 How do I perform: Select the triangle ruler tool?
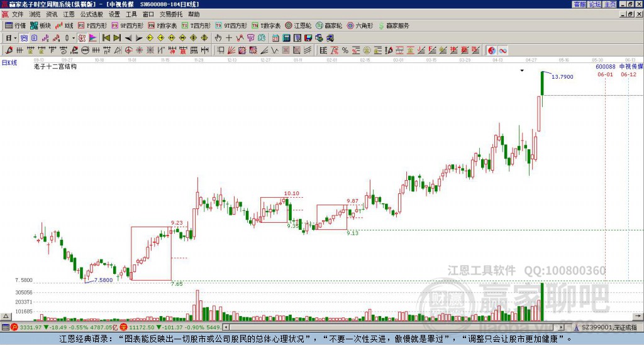(x=118, y=50)
